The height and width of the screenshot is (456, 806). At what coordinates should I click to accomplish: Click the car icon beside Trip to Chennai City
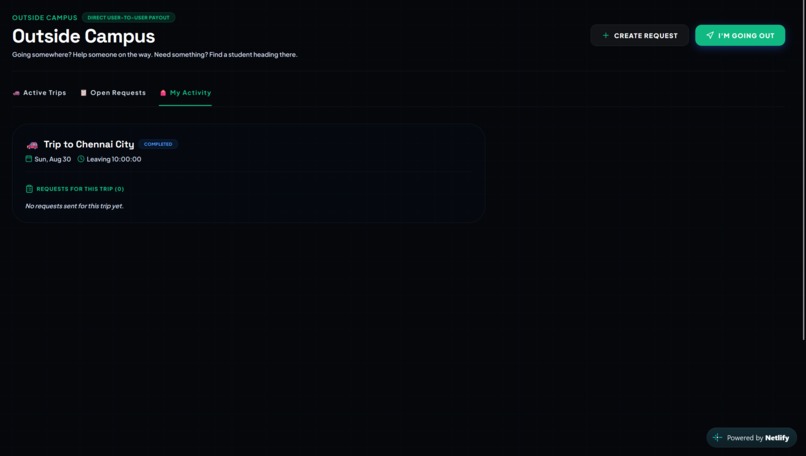point(32,145)
